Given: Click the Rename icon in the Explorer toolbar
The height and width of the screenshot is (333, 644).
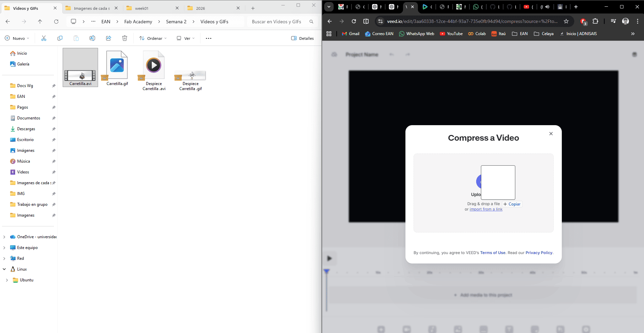Looking at the screenshot, I should pos(92,38).
